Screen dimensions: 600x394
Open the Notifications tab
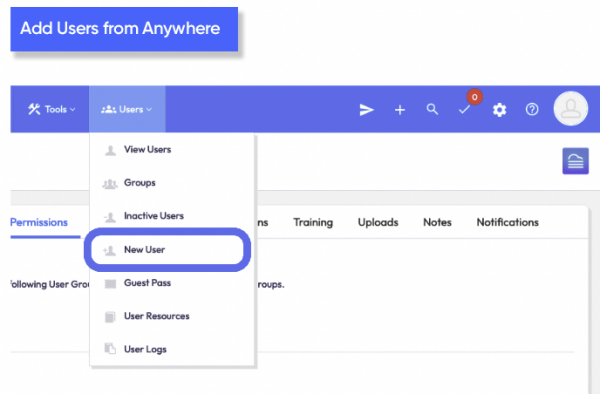click(x=507, y=223)
